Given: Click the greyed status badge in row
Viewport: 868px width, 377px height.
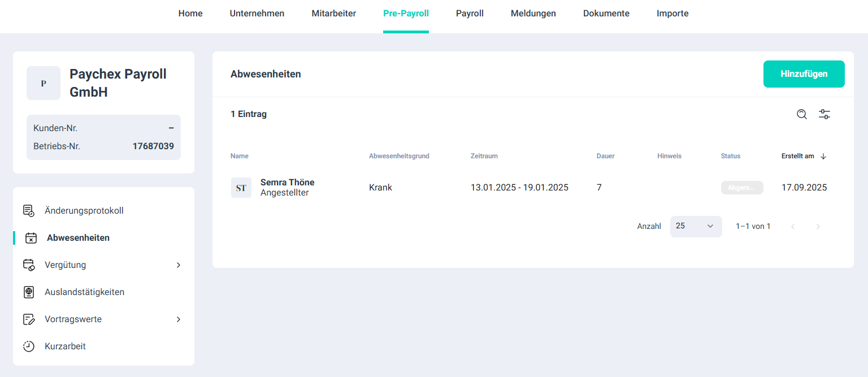Looking at the screenshot, I should (x=741, y=188).
